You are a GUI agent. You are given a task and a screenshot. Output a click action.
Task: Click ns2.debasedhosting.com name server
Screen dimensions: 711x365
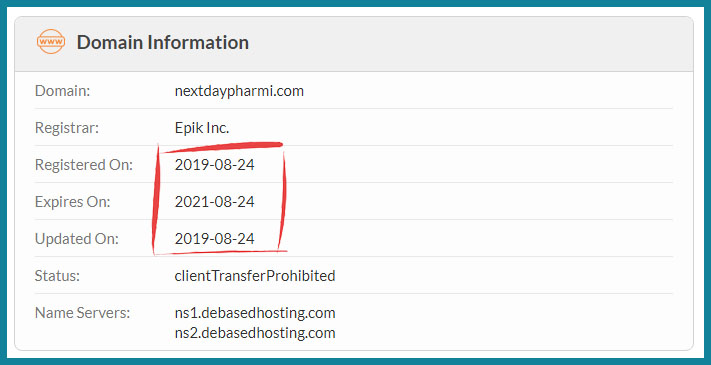point(255,333)
